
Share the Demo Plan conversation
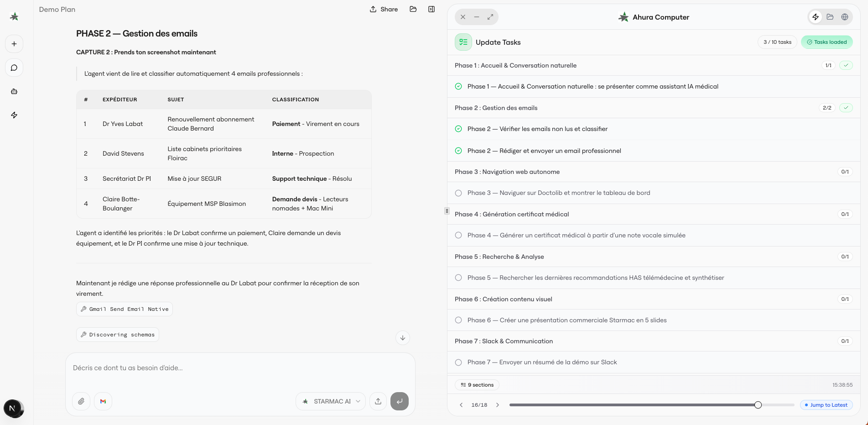[x=384, y=9]
